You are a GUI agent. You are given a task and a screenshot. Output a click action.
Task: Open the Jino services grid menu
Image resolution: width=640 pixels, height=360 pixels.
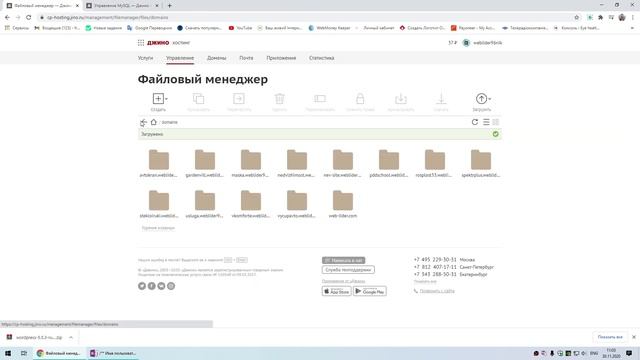click(x=141, y=42)
